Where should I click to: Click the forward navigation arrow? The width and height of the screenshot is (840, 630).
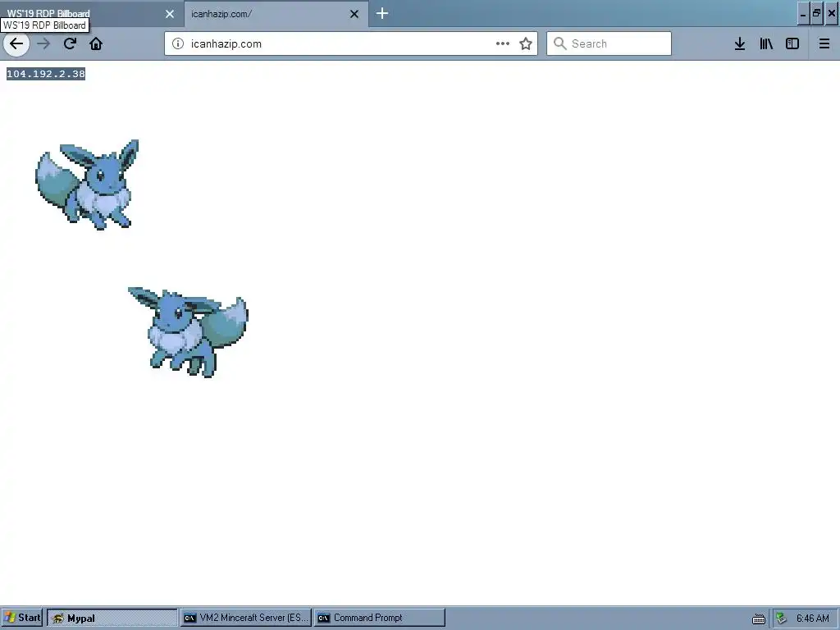pyautogui.click(x=43, y=44)
